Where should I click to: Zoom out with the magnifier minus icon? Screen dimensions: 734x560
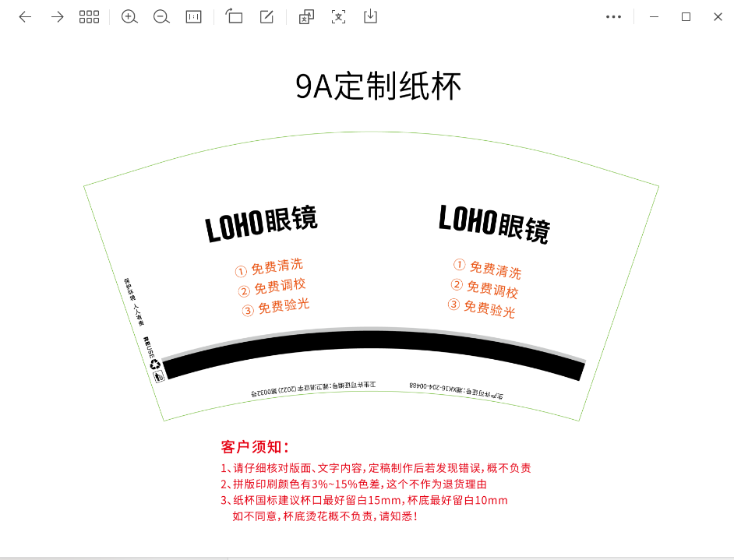(161, 17)
